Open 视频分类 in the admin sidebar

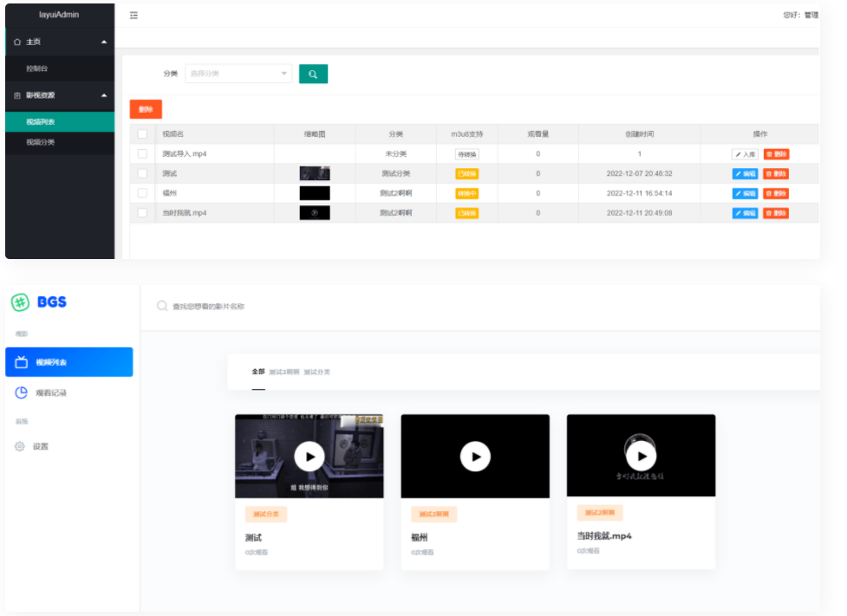(x=41, y=142)
